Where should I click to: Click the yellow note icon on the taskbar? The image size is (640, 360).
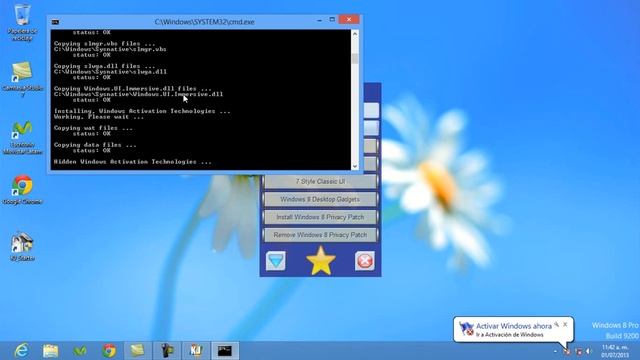point(138,351)
